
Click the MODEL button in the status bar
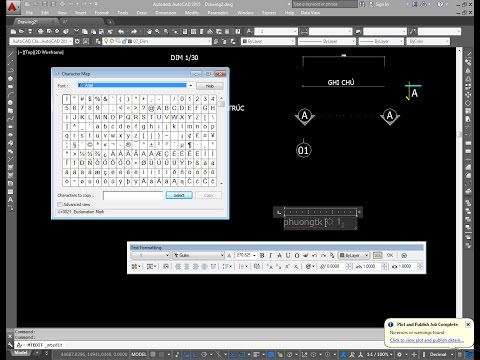(138, 354)
